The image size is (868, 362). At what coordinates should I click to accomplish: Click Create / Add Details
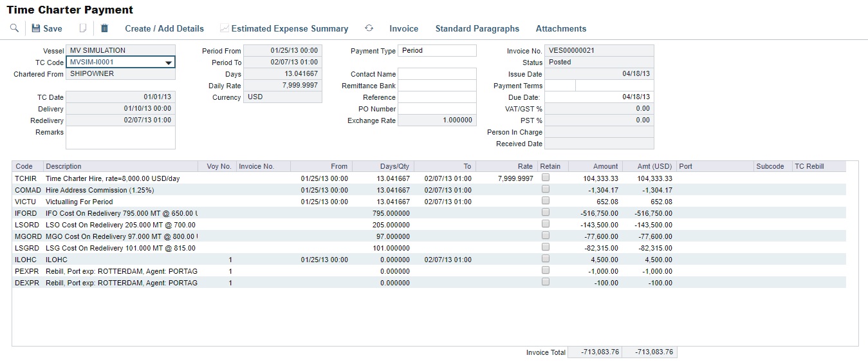164,28
